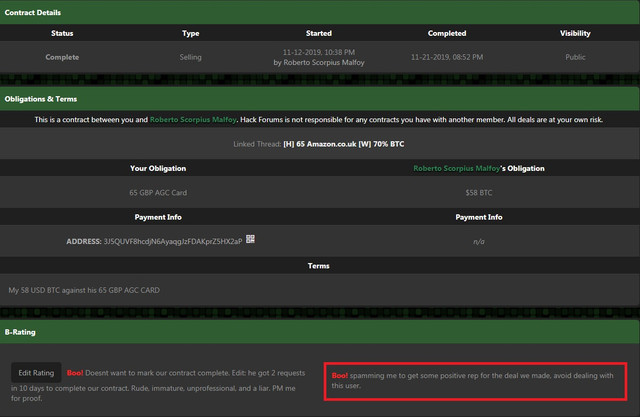The image size is (640, 417).
Task: Click the Terms heading
Action: coord(318,266)
